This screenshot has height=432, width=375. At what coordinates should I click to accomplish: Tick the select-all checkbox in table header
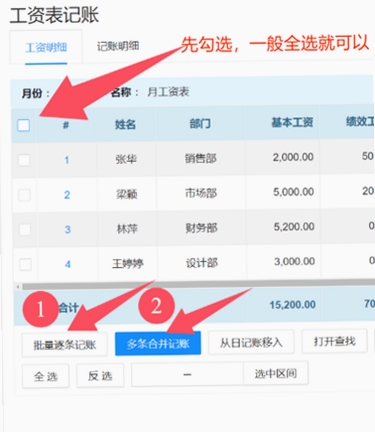23,125
